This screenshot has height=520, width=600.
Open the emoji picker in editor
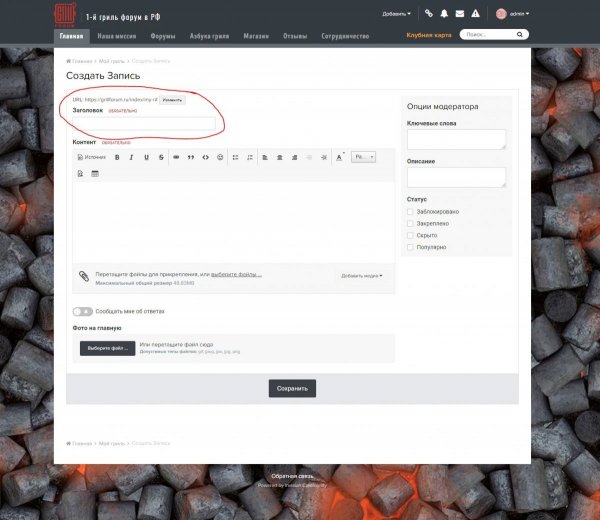[220, 157]
